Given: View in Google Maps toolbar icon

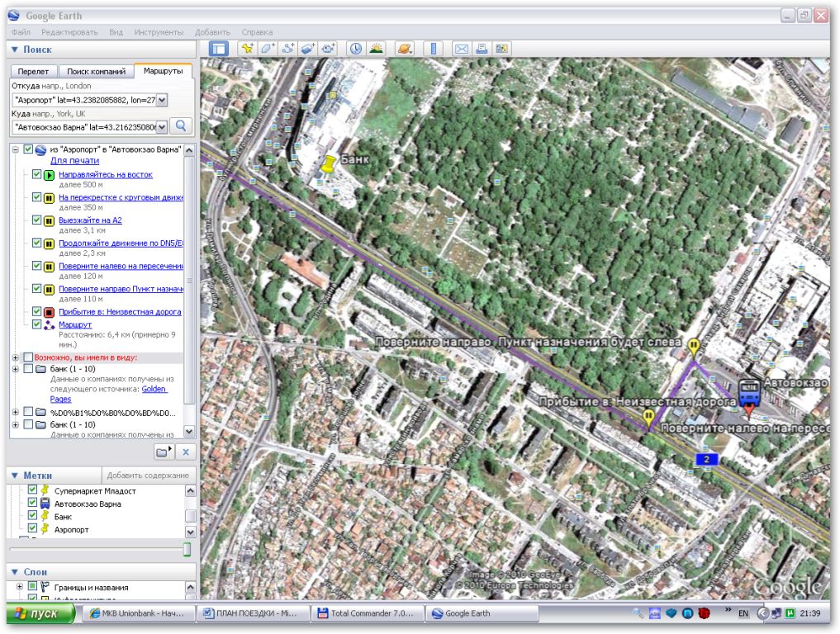Looking at the screenshot, I should tap(501, 49).
